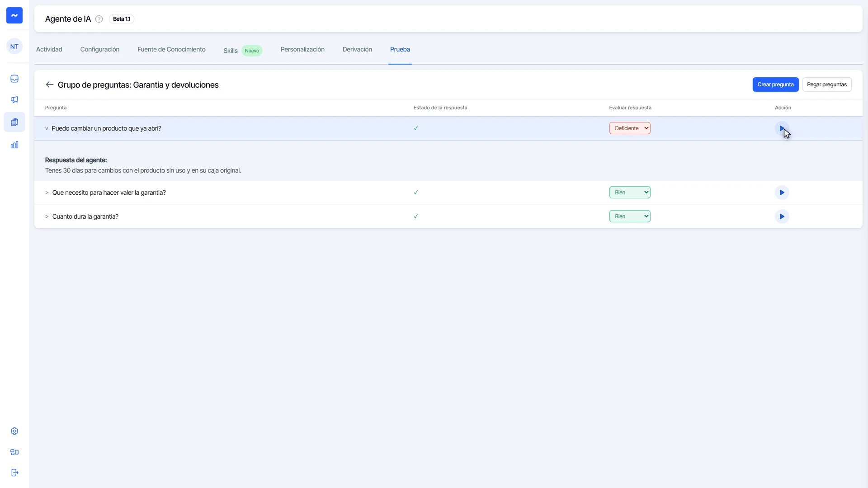Switch to the Configuración tab
Viewport: 868px width, 488px height.
point(100,50)
